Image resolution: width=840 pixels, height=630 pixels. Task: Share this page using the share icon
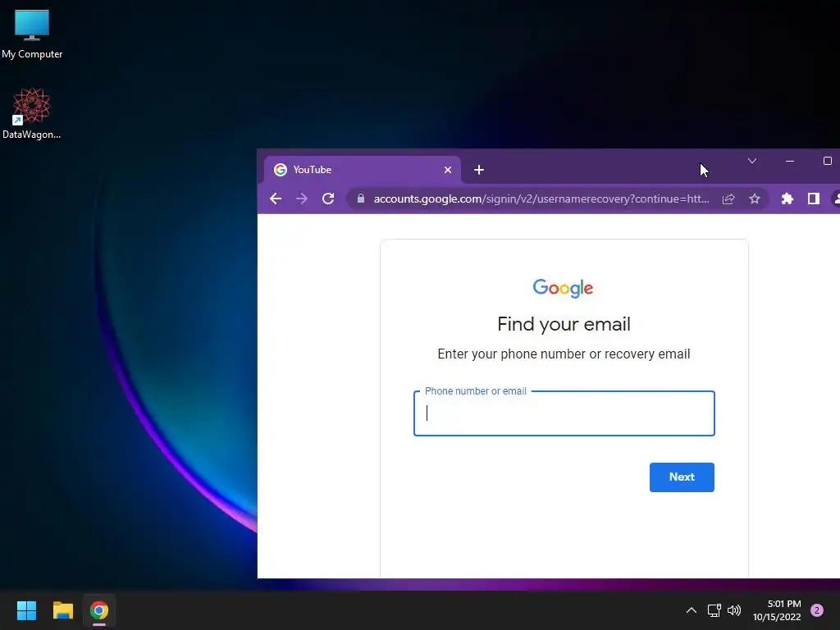(728, 199)
